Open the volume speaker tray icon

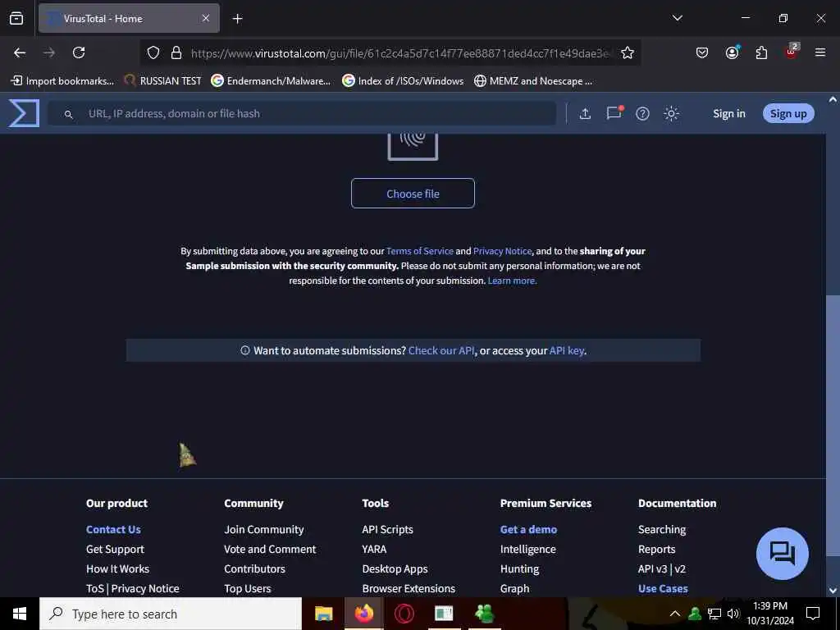(733, 614)
